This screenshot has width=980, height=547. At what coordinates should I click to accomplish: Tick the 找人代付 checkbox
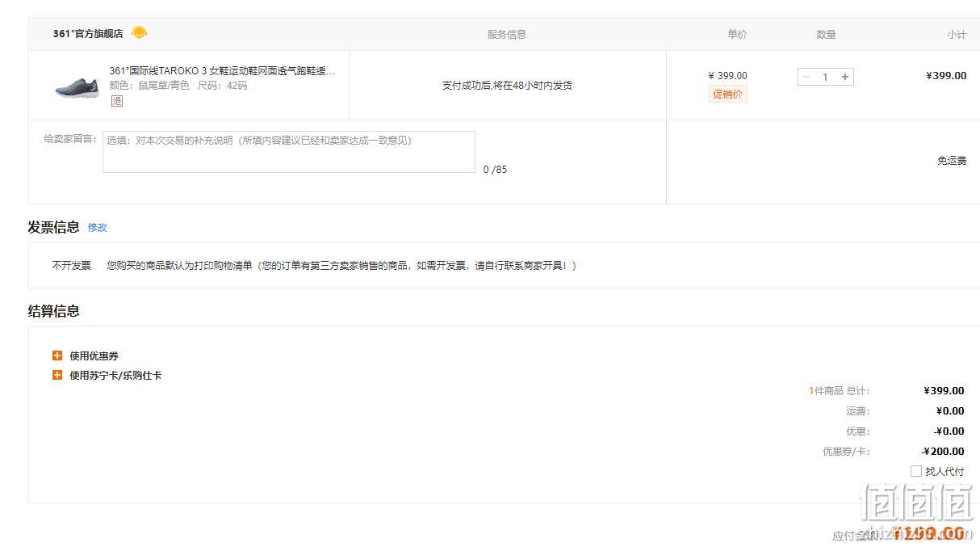[916, 471]
